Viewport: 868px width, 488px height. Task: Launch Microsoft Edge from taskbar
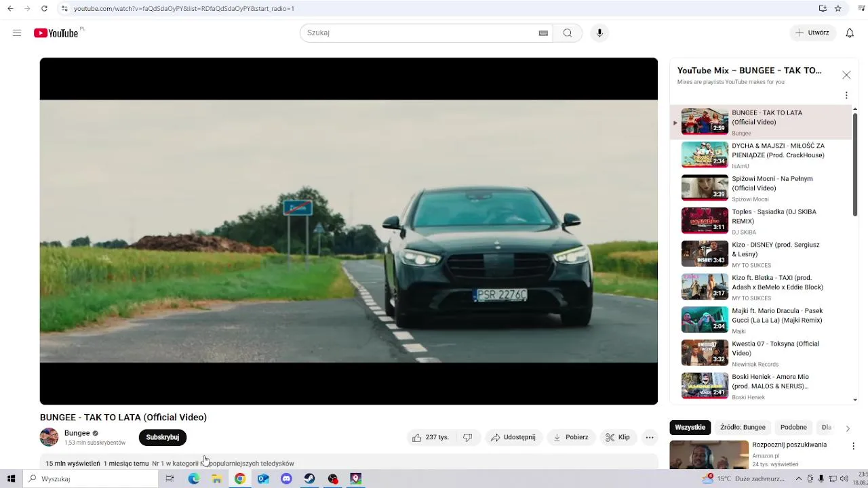pos(194,479)
